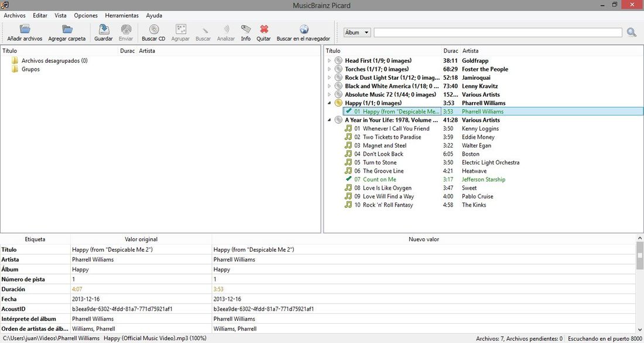644x343 pixels.
Task: Click the MusicBrainz Picard title bar app icon
Action: 5,5
